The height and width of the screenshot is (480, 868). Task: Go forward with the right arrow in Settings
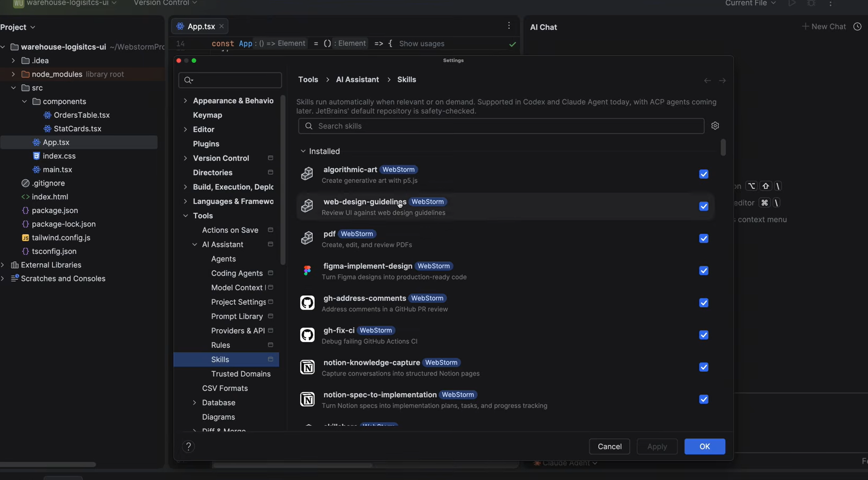(x=722, y=81)
